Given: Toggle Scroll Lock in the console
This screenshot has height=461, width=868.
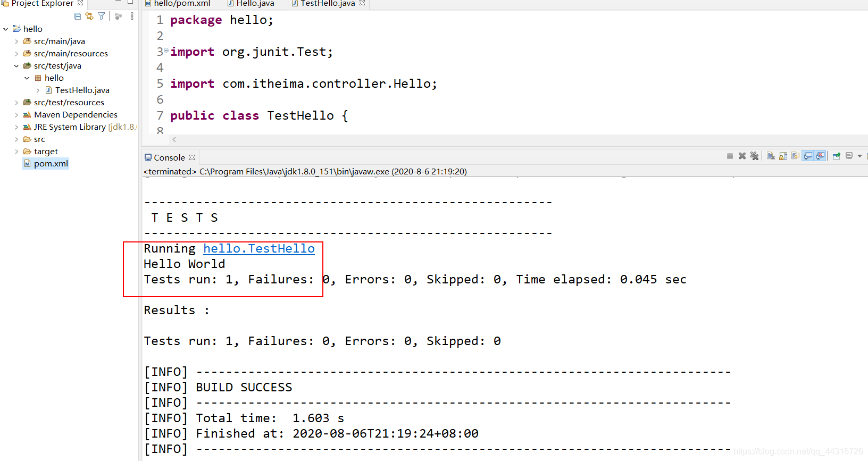Looking at the screenshot, I should (783, 156).
